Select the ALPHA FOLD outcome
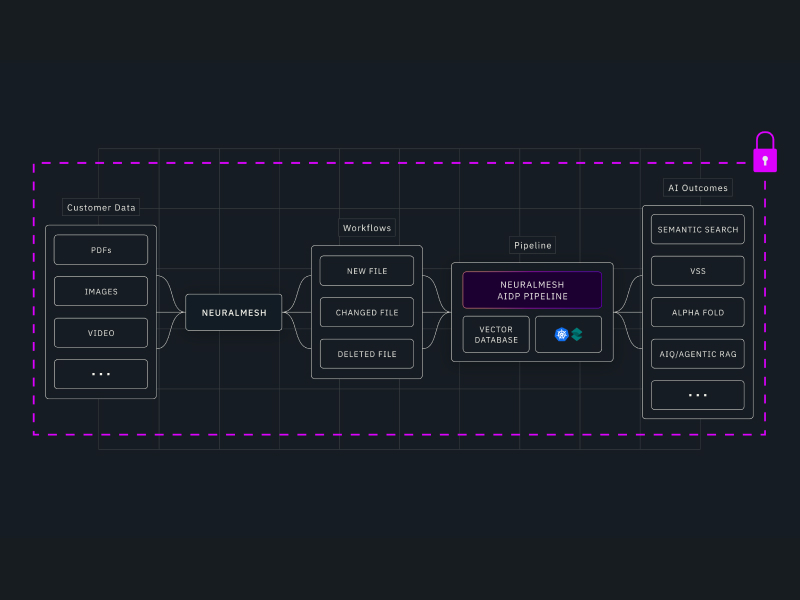800x600 pixels. click(697, 313)
